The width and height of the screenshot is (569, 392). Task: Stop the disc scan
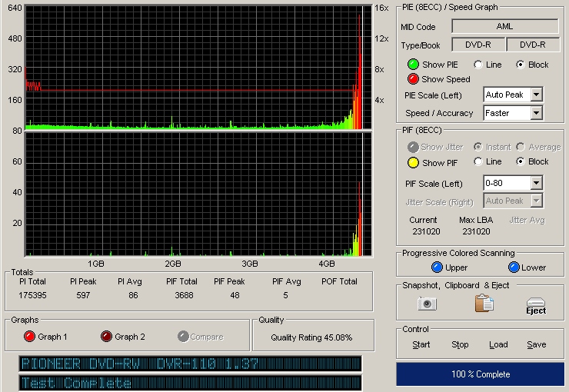(x=460, y=344)
